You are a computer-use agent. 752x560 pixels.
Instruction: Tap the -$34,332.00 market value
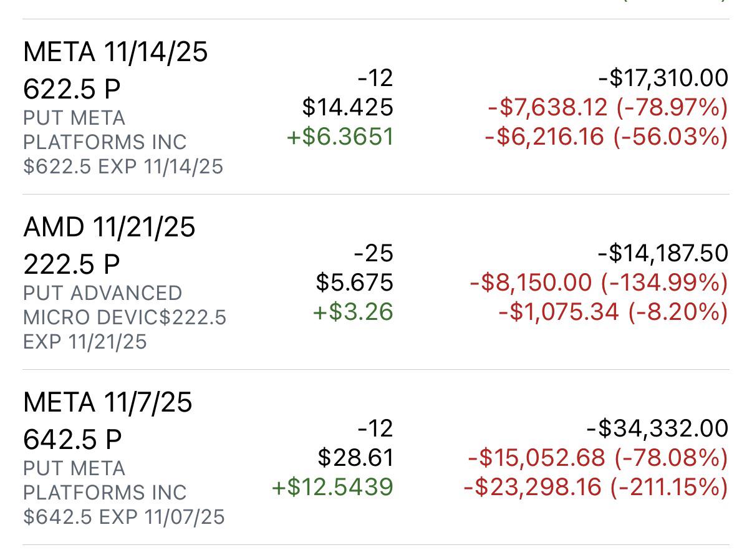point(657,428)
